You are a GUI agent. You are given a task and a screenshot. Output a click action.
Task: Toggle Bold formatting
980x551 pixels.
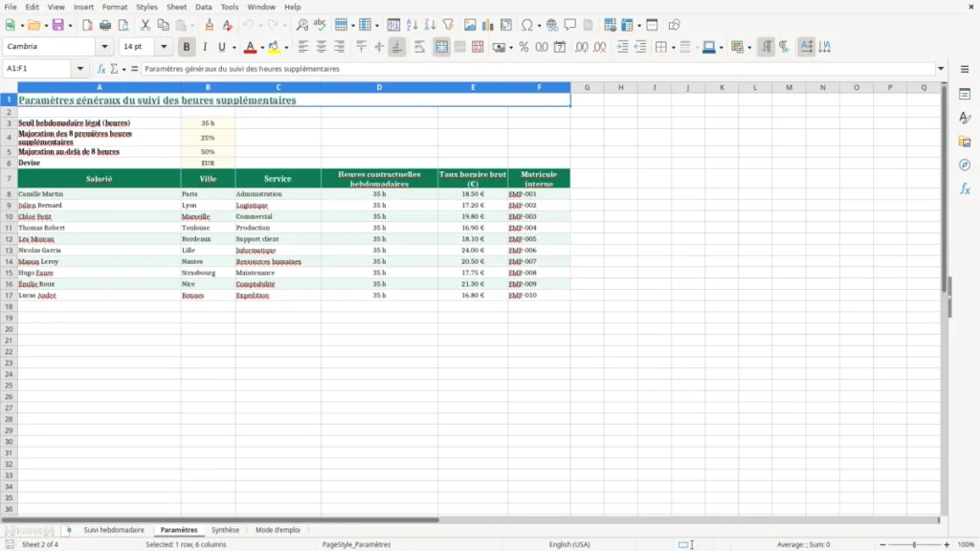click(187, 47)
